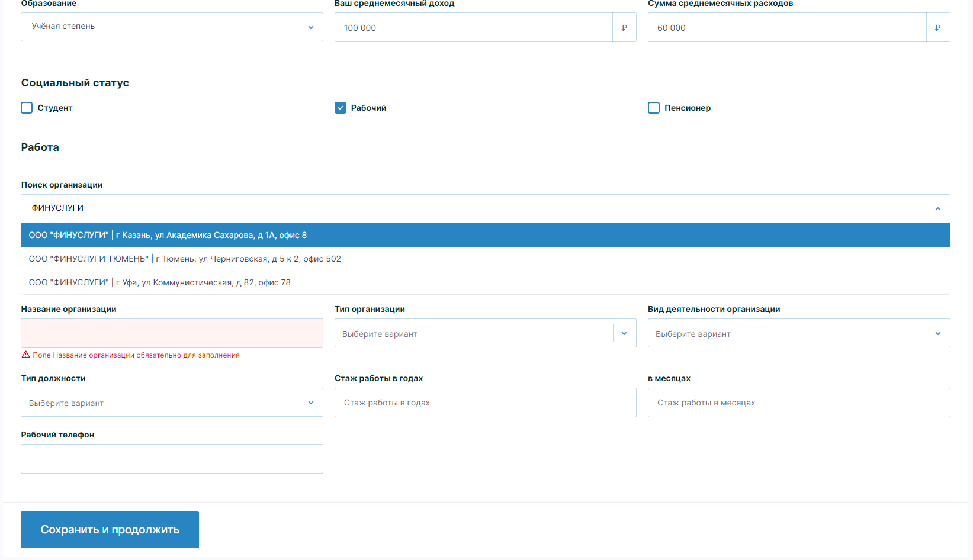Tick the Пенсионер checkbox

pos(654,108)
